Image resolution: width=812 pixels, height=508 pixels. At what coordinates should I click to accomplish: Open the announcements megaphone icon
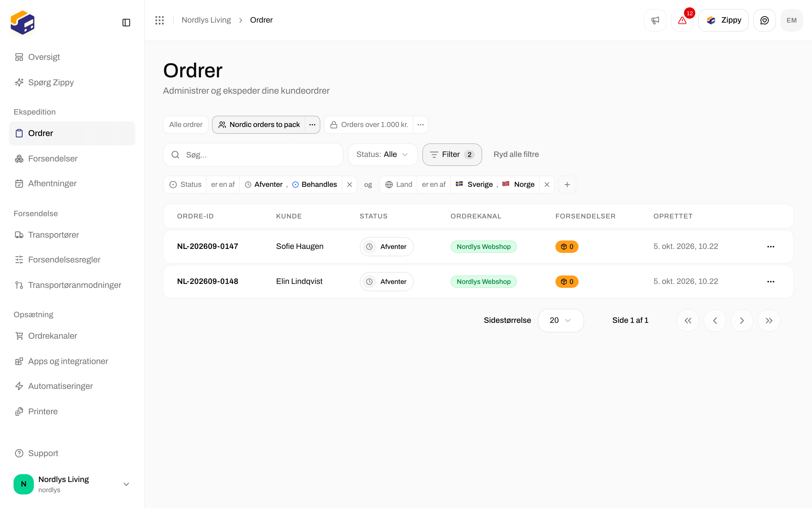[655, 20]
